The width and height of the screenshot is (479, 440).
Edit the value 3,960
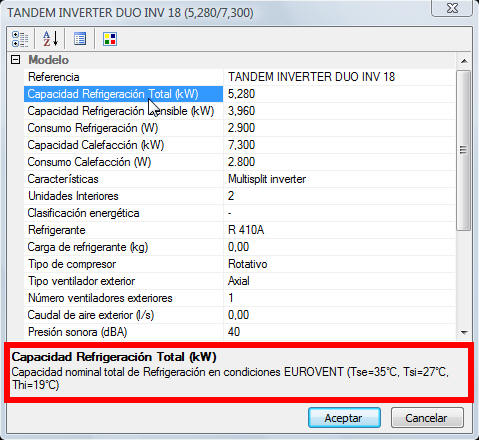pos(339,111)
